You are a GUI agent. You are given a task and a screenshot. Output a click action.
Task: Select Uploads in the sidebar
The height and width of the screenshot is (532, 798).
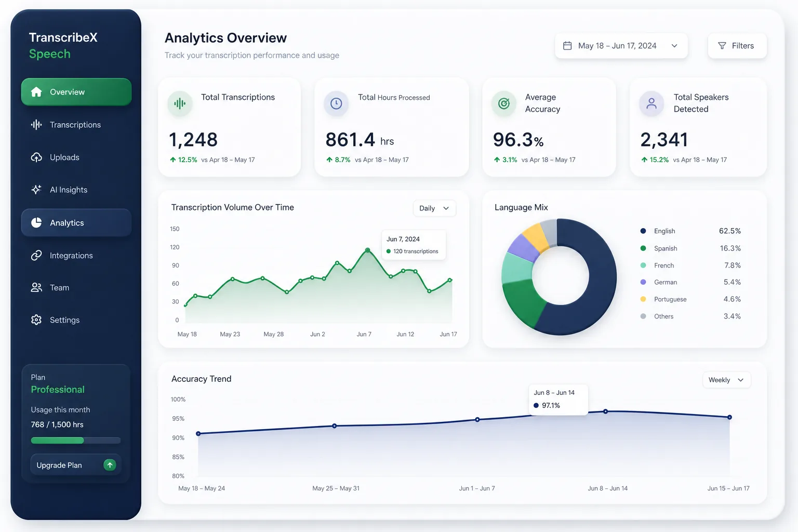(x=76, y=157)
